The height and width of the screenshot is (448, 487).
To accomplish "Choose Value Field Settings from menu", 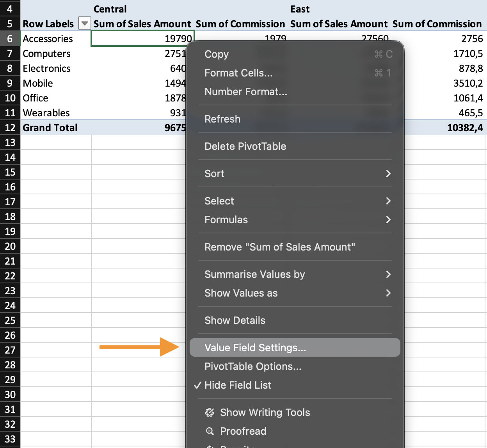I will [x=255, y=348].
